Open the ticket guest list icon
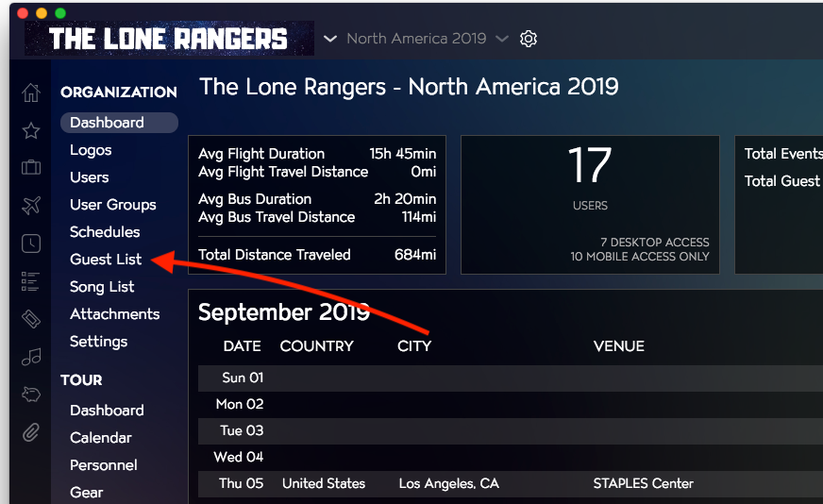The height and width of the screenshot is (504, 823). (x=31, y=319)
